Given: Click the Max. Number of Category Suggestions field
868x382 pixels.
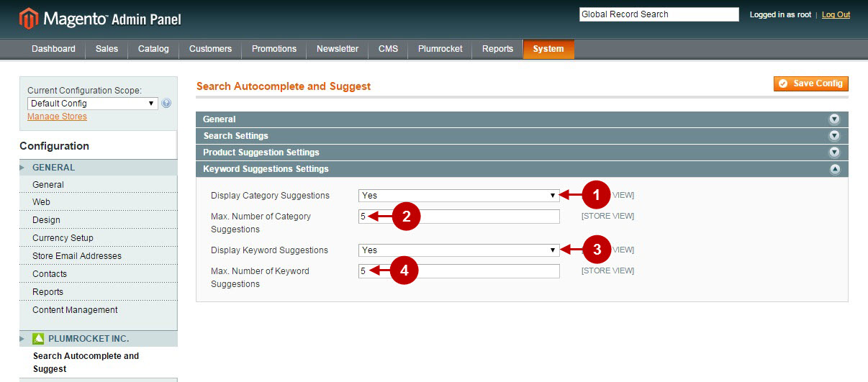Looking at the screenshot, I should (459, 217).
